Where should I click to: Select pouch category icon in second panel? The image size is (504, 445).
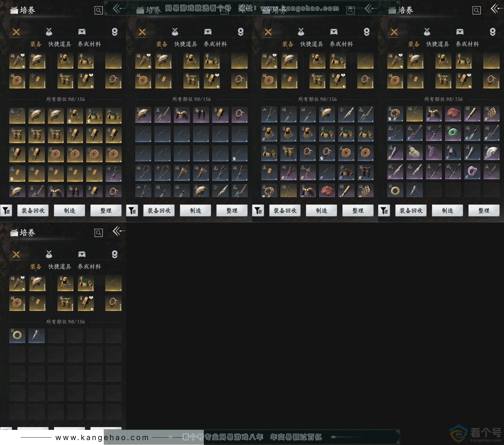[175, 32]
